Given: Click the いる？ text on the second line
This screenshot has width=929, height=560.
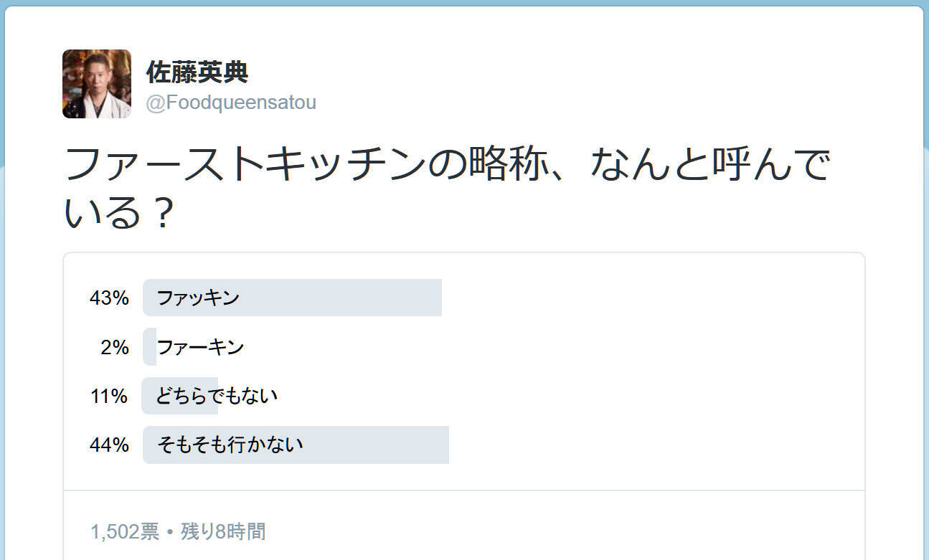Looking at the screenshot, I should [x=119, y=213].
